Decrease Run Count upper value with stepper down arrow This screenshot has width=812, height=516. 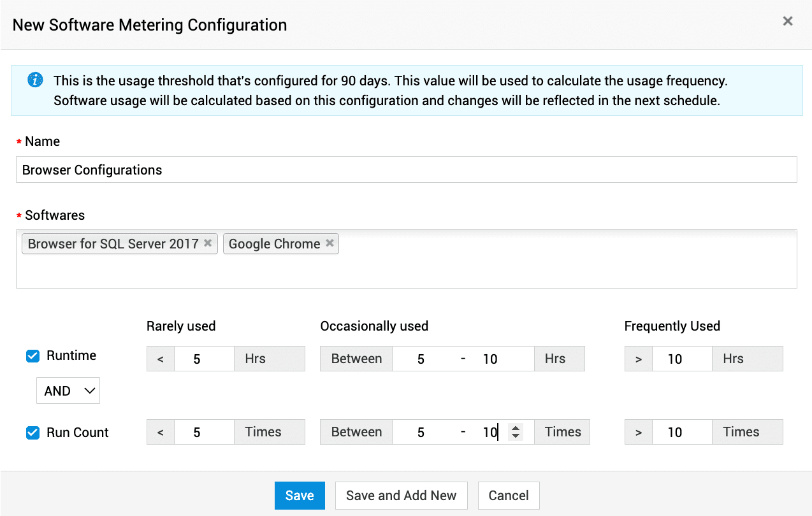(516, 436)
